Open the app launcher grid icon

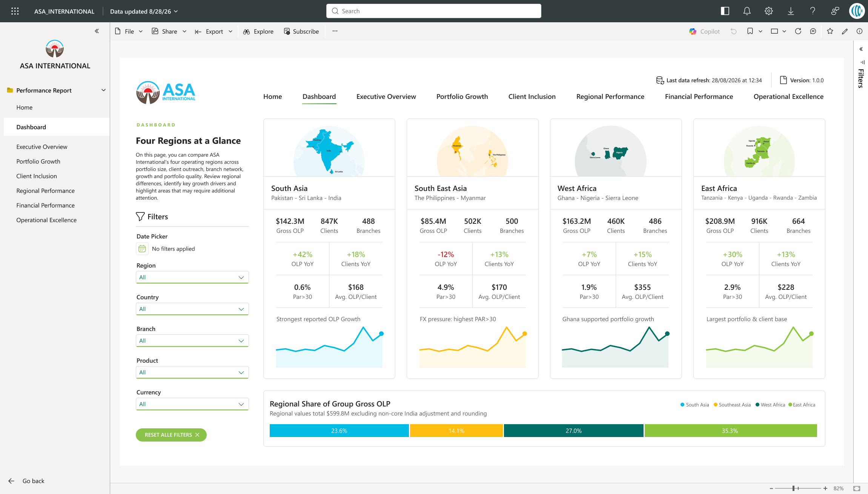point(15,11)
